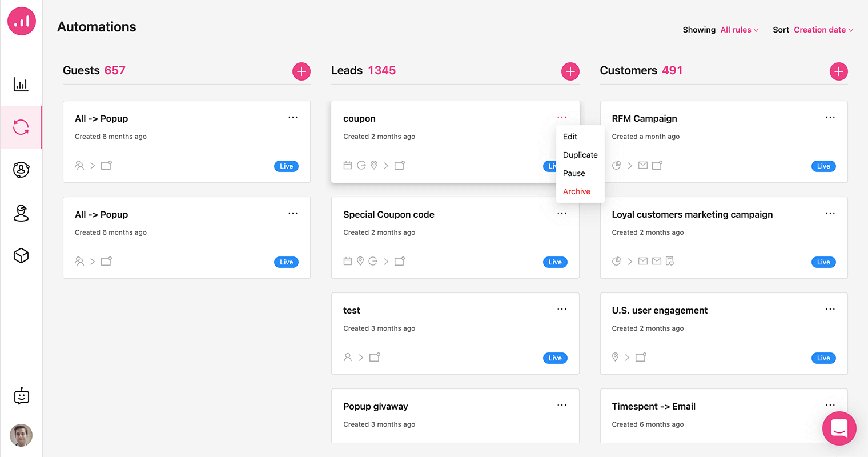Click Live badge on Loyal customers marketing campaign
This screenshot has width=868, height=457.
(823, 262)
